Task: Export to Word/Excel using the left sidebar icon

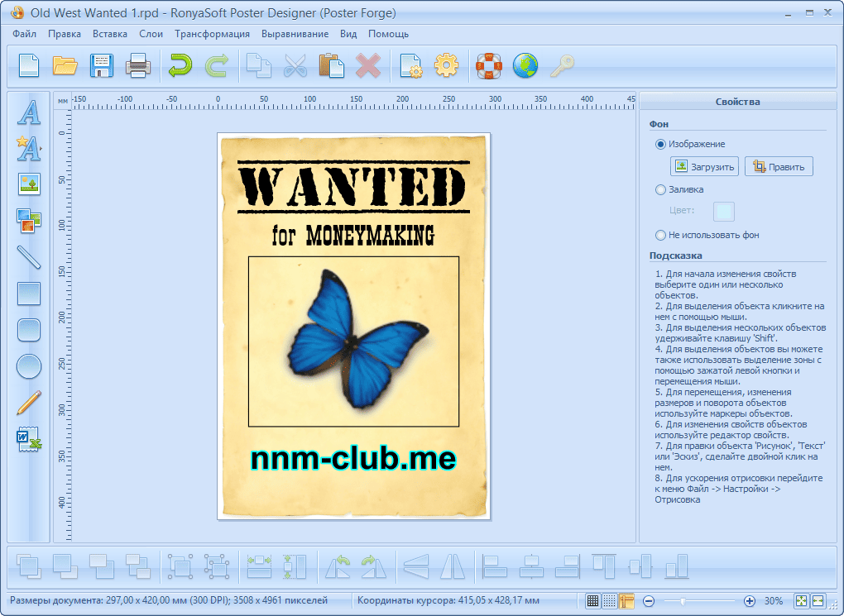Action: click(29, 439)
